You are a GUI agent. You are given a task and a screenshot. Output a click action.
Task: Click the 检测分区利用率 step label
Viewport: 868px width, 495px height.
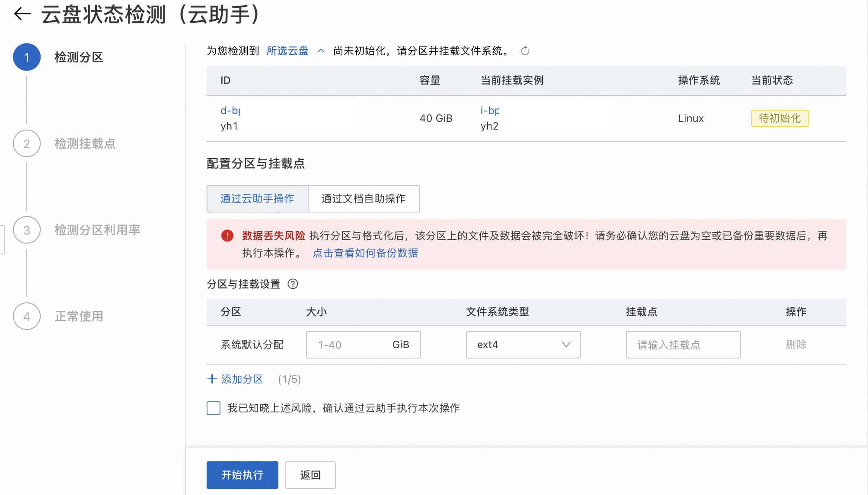click(x=97, y=230)
